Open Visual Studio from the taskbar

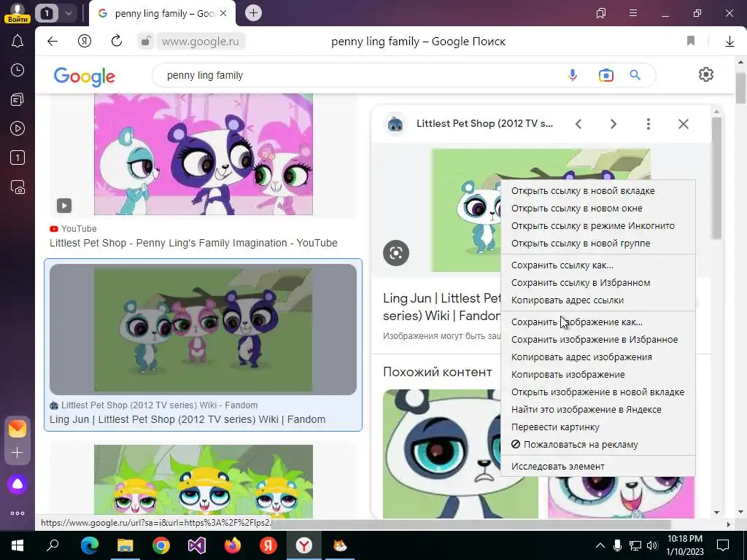coord(197,545)
